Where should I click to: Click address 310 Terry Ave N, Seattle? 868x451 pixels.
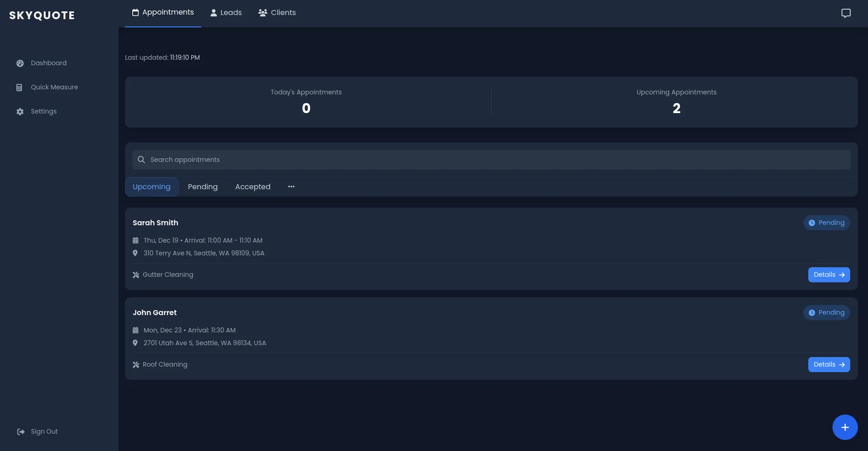pos(204,253)
